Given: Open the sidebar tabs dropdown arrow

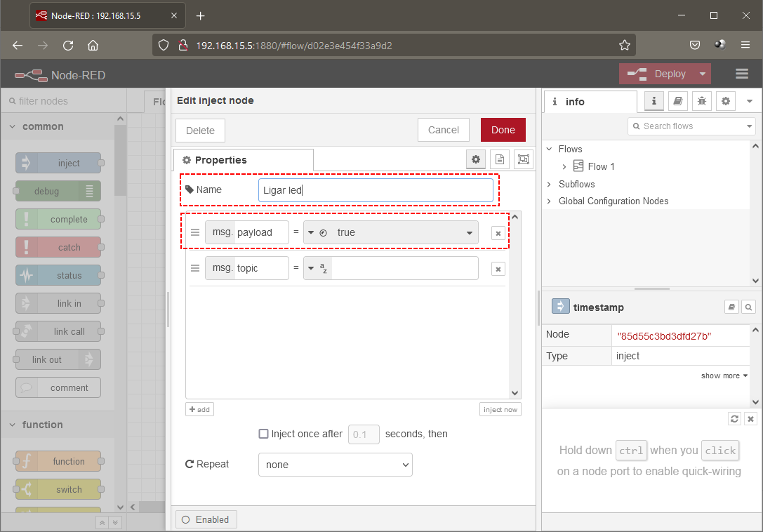Looking at the screenshot, I should click(750, 101).
